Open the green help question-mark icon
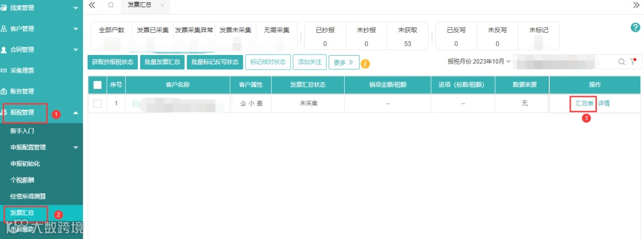Image resolution: width=644 pixels, height=239 pixels. click(636, 27)
